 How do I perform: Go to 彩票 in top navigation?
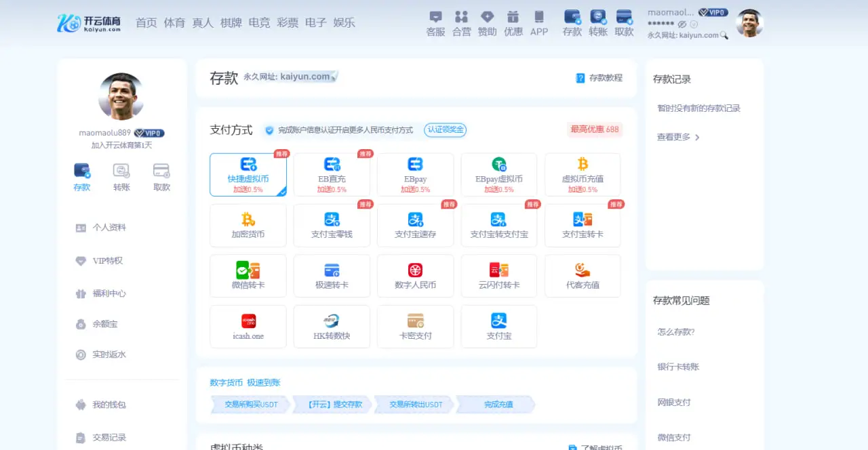288,22
